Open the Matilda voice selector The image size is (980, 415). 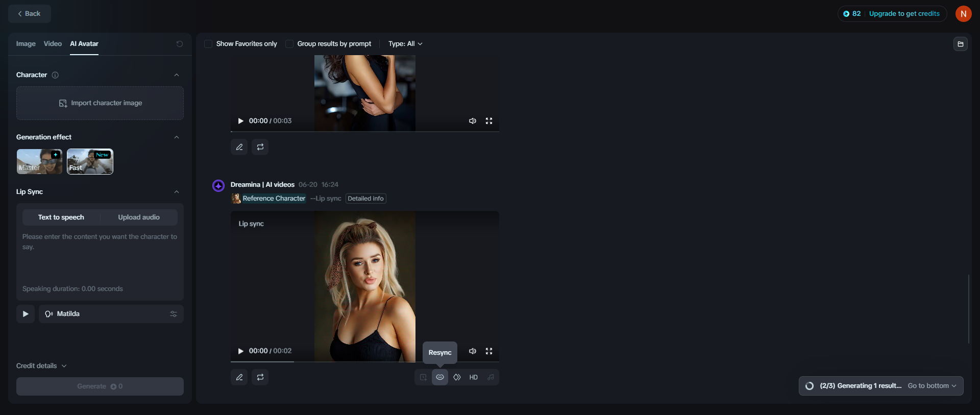click(111, 314)
